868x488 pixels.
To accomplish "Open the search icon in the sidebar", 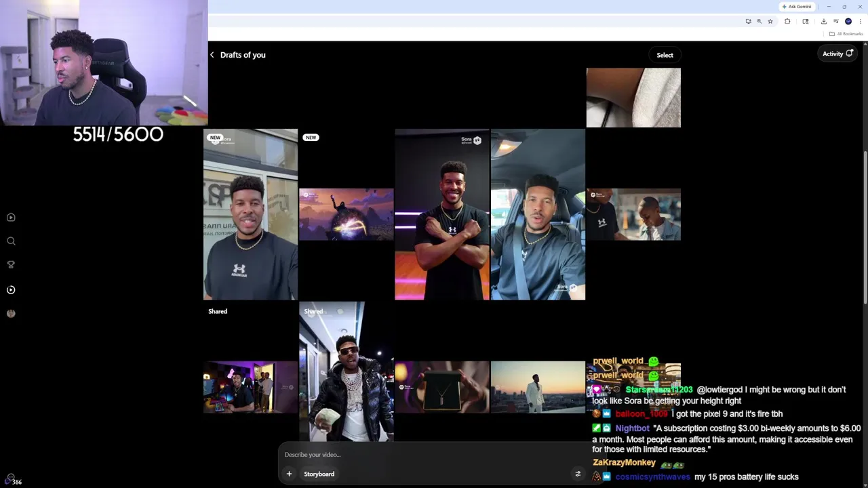I will pos(11,241).
